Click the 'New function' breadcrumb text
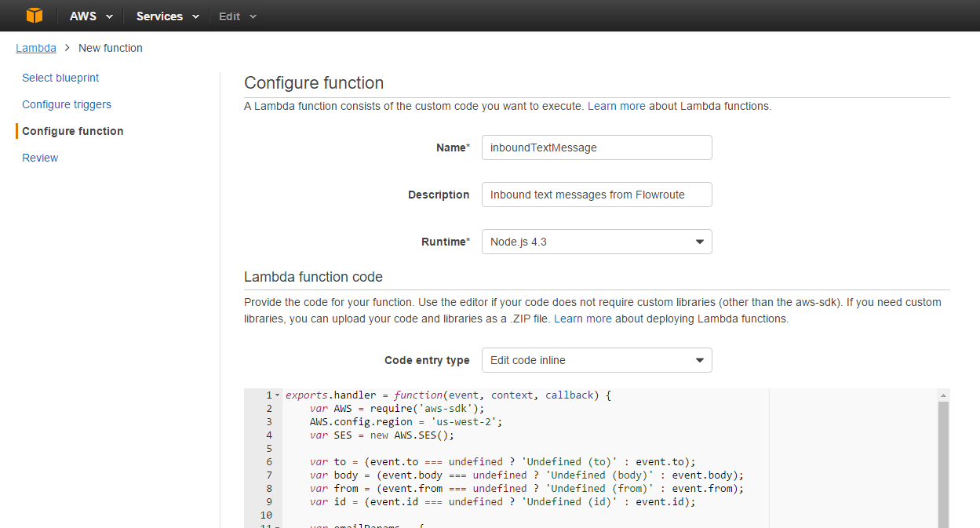 point(111,48)
